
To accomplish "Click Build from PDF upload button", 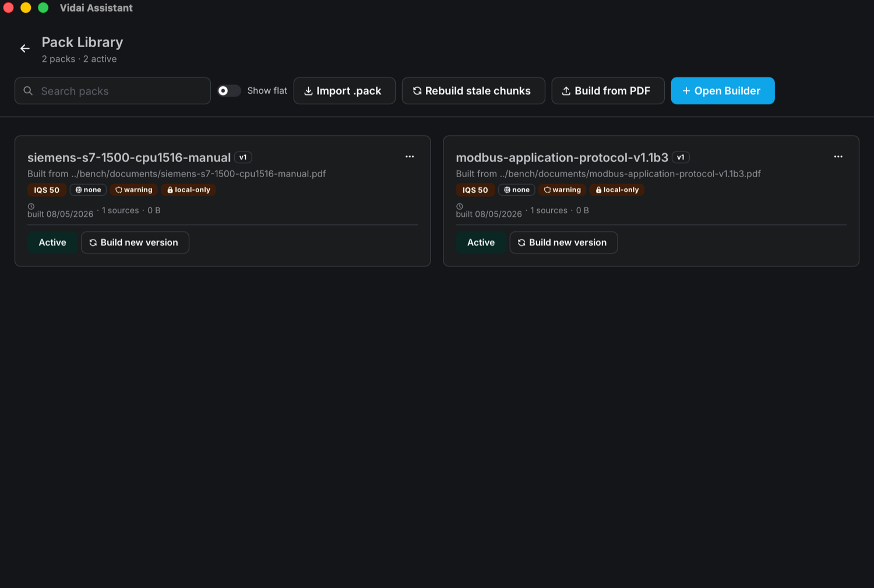I will pos(608,91).
